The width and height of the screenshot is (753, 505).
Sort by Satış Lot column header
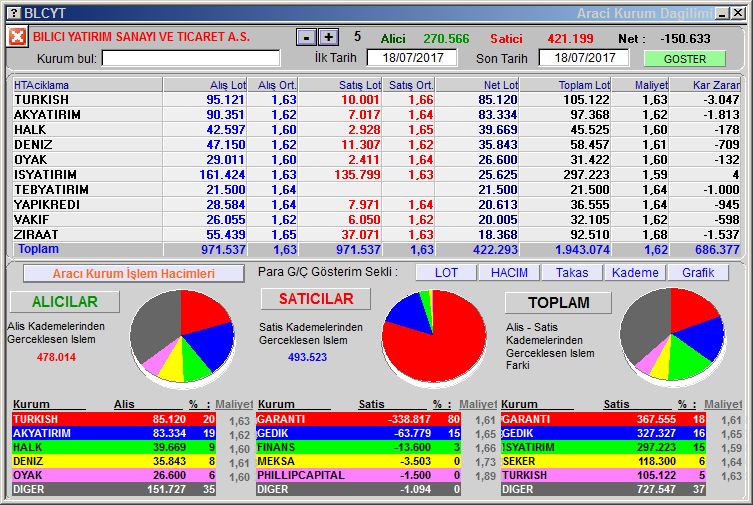tap(340, 85)
